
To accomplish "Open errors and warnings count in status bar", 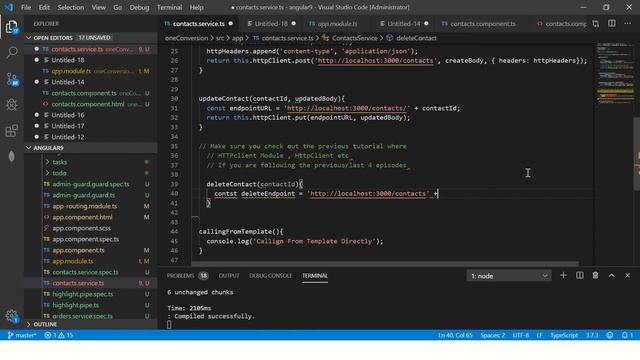I will click(x=59, y=335).
